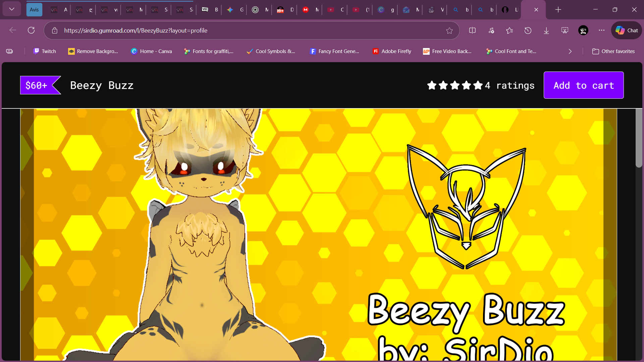Viewport: 644px width, 362px height.
Task: Click the address bar URL field
Action: 252,31
